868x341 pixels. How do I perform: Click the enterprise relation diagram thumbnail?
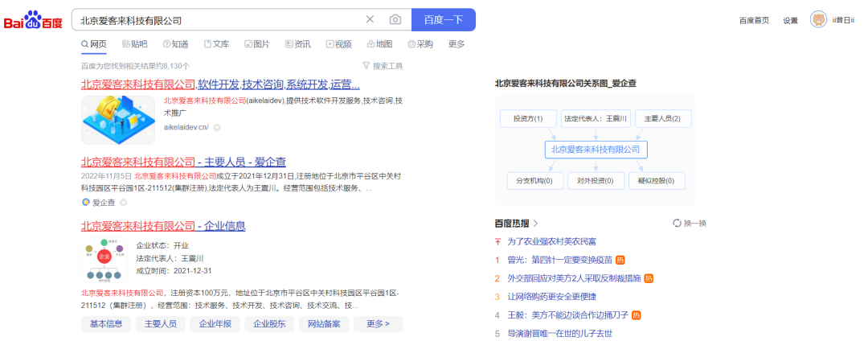(x=104, y=261)
